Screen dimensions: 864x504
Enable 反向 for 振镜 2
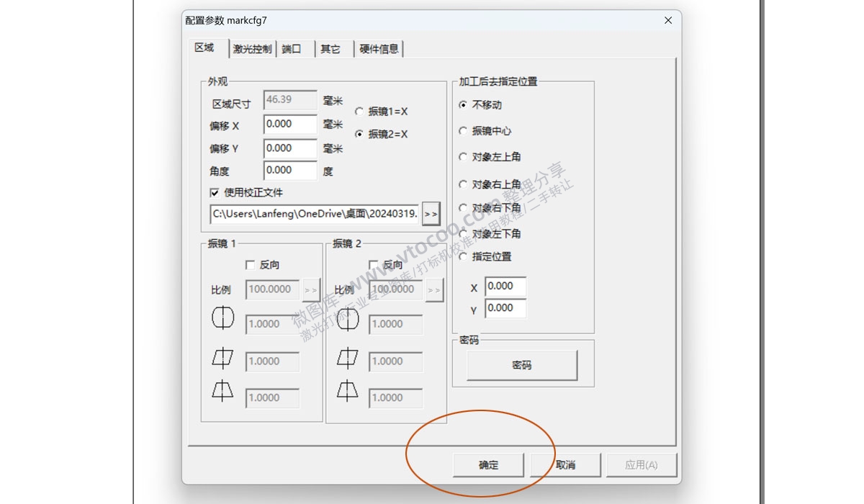tap(374, 265)
